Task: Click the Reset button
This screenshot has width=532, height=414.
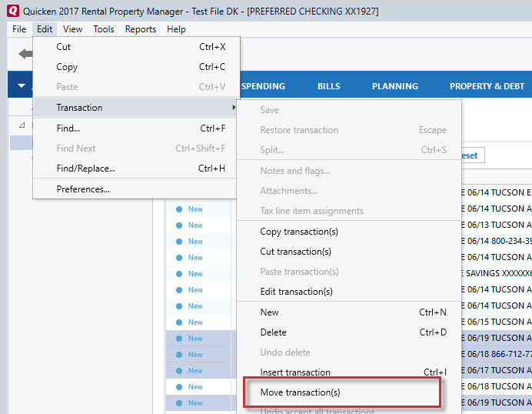Action: tap(469, 155)
